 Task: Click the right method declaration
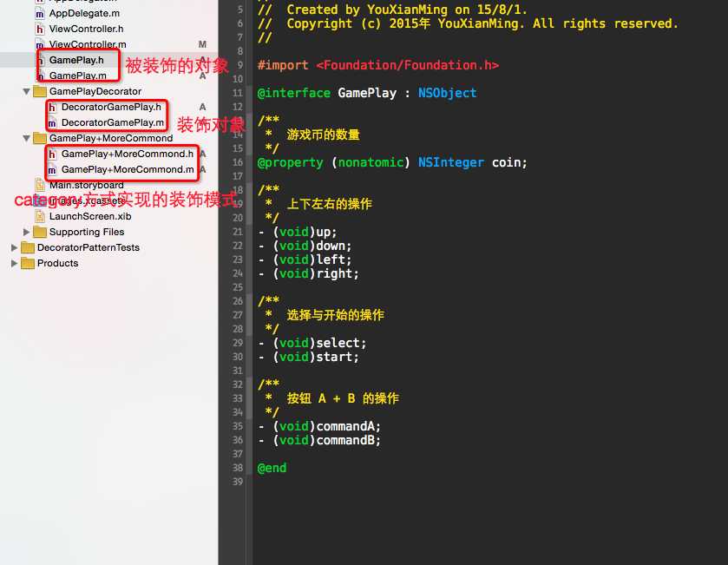coord(308,273)
